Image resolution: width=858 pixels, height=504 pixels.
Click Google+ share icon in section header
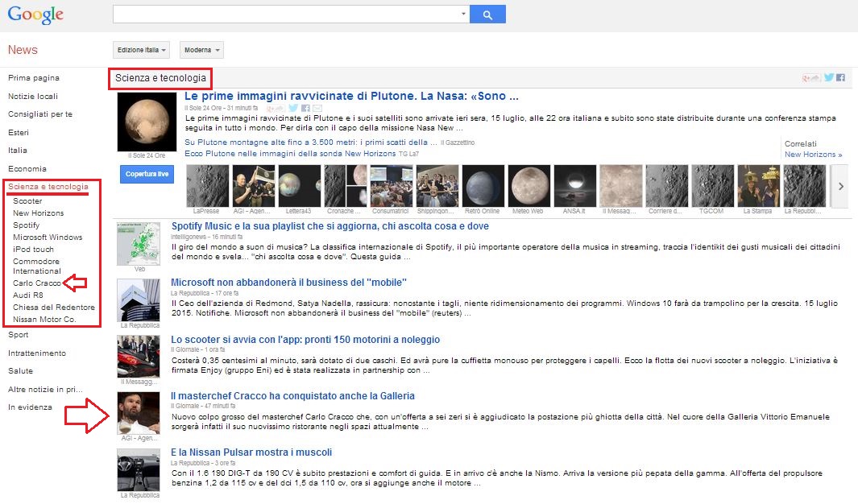(810, 78)
